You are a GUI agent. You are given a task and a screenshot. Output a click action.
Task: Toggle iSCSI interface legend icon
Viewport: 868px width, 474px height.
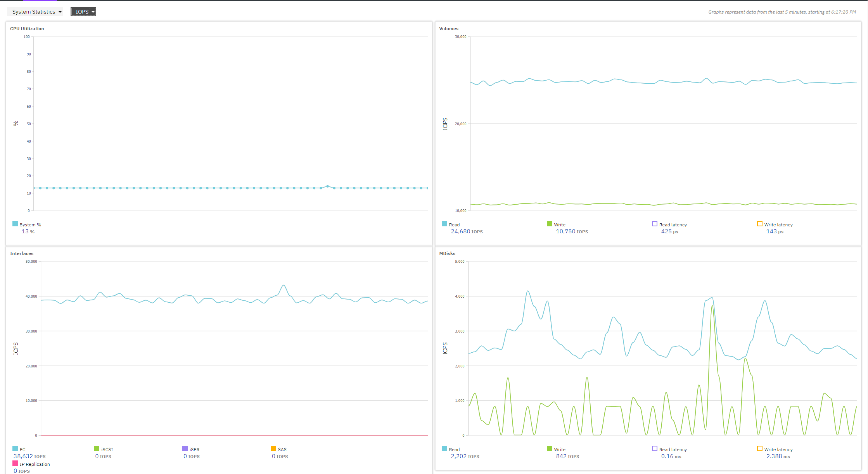pyautogui.click(x=97, y=448)
